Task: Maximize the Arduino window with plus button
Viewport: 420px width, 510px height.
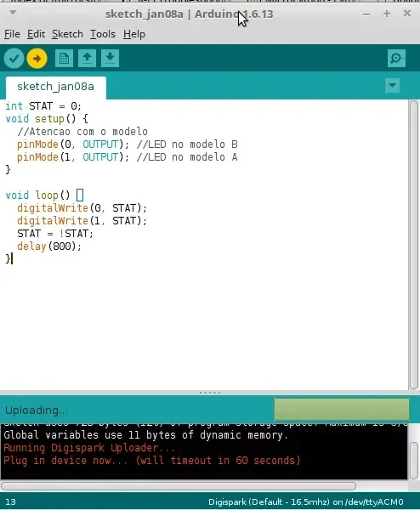Action: (x=387, y=14)
